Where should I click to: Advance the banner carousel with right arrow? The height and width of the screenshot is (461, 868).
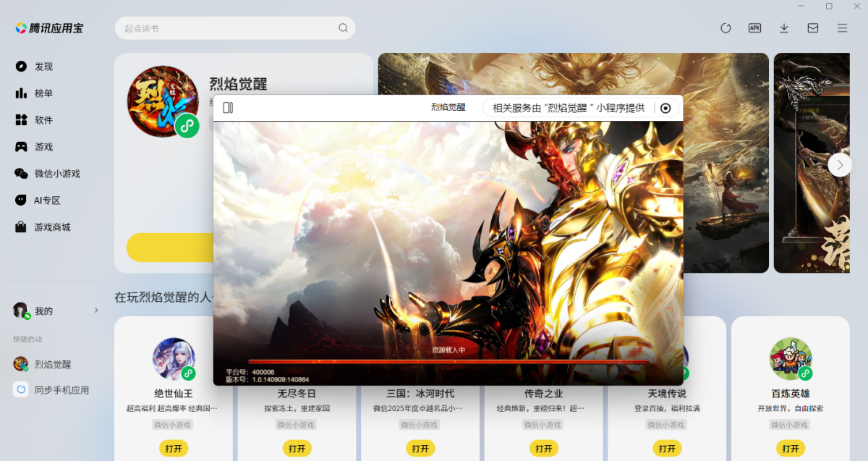click(840, 164)
